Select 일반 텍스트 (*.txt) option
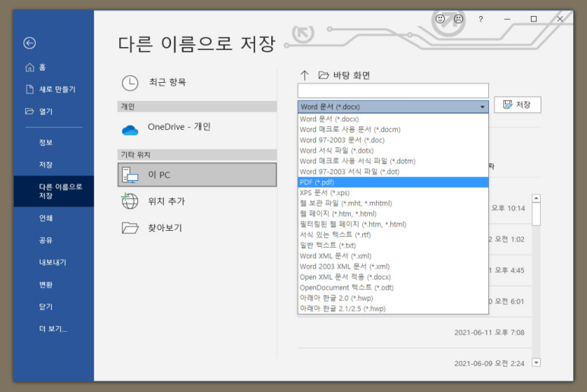This screenshot has height=392, width=587. (393, 245)
